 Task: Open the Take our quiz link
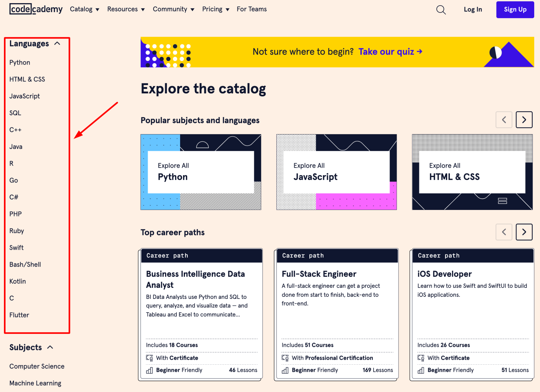point(389,52)
